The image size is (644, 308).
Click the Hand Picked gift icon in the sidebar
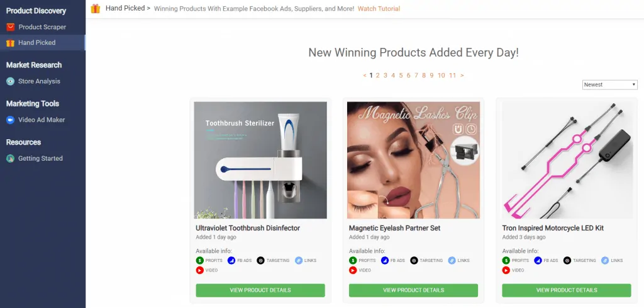click(10, 43)
